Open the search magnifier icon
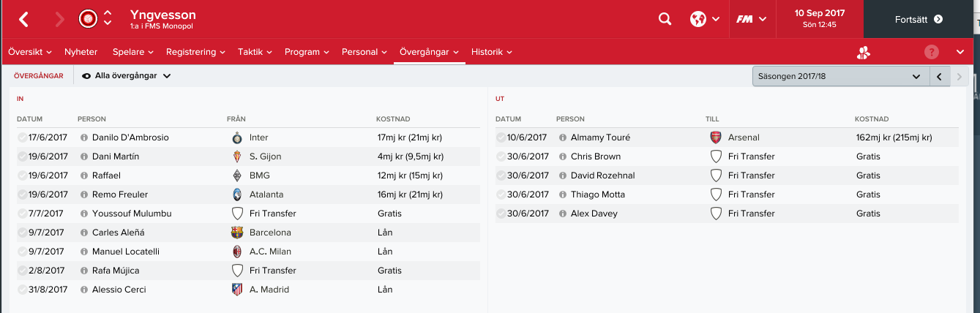 tap(665, 19)
